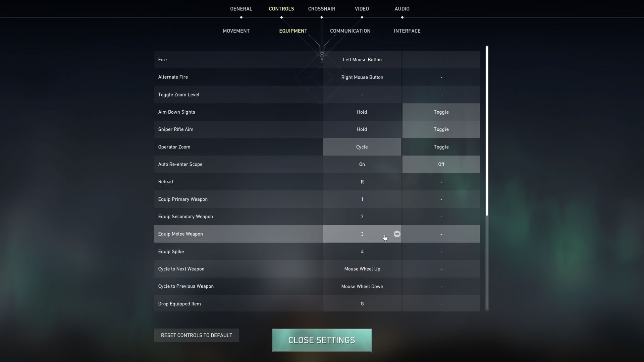Viewport: 644px width, 362px height.
Task: Select Equip Spike keybind entry
Action: [x=362, y=251]
